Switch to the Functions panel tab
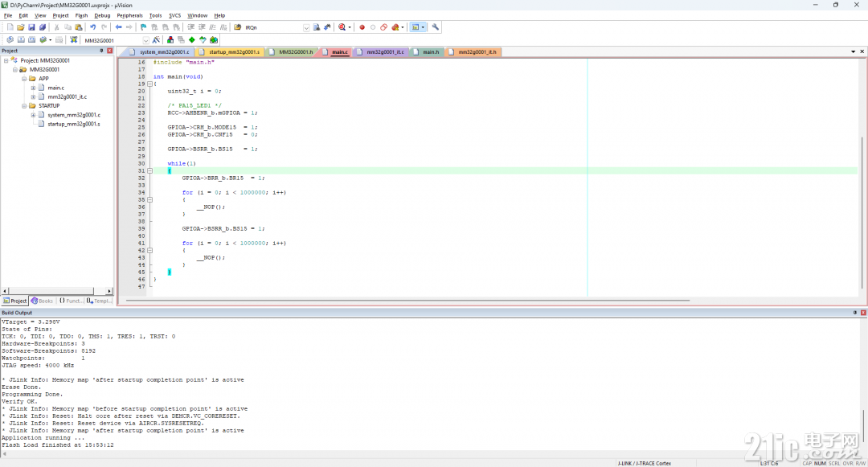The width and height of the screenshot is (868, 467). click(x=70, y=301)
